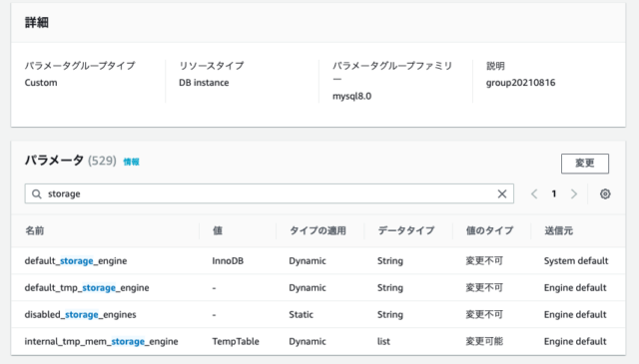Focus the parameter search field
The width and height of the screenshot is (639, 364).
(x=269, y=193)
